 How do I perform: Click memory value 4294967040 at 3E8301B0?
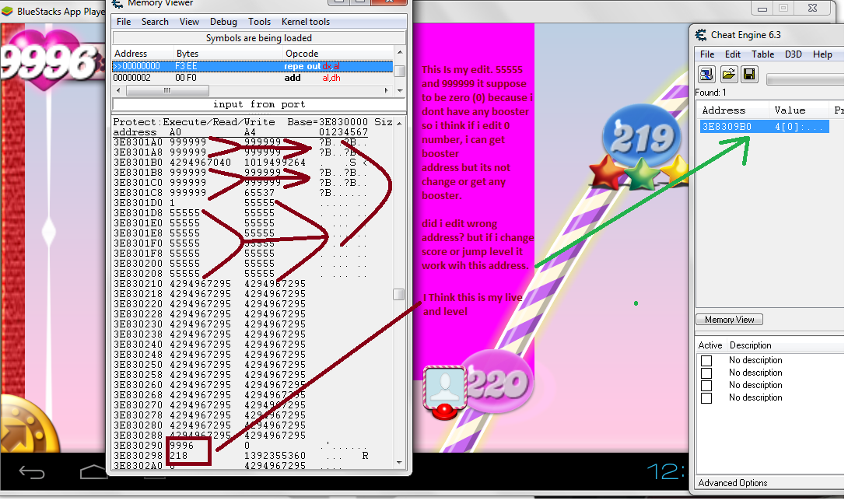click(x=200, y=163)
